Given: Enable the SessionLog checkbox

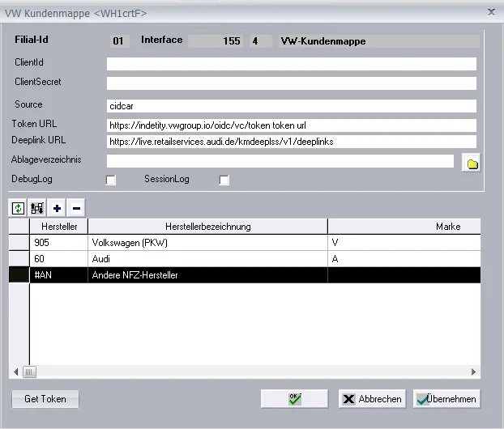Looking at the screenshot, I should tap(224, 180).
